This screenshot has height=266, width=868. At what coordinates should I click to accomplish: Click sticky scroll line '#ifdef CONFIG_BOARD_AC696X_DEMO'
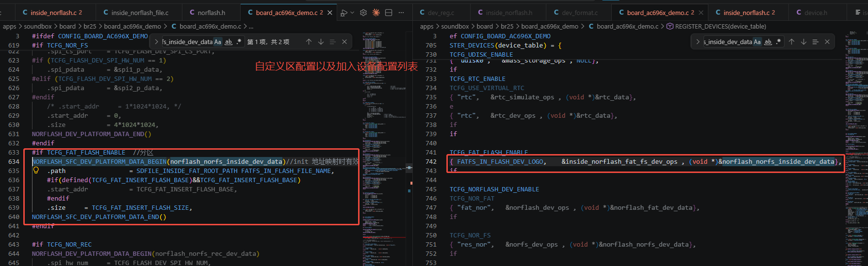(90, 36)
